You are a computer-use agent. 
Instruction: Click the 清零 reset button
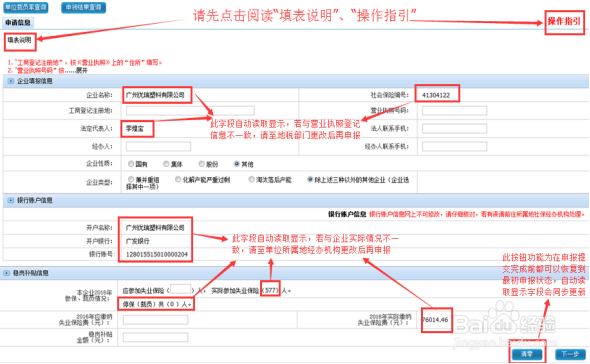point(527,354)
